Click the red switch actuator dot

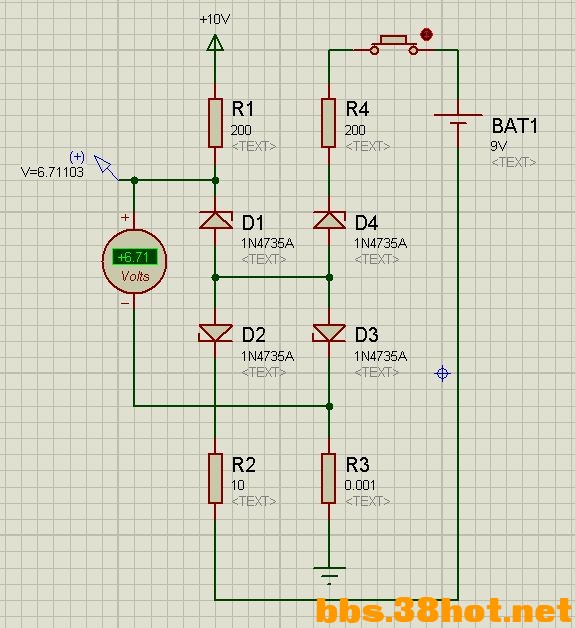[427, 34]
